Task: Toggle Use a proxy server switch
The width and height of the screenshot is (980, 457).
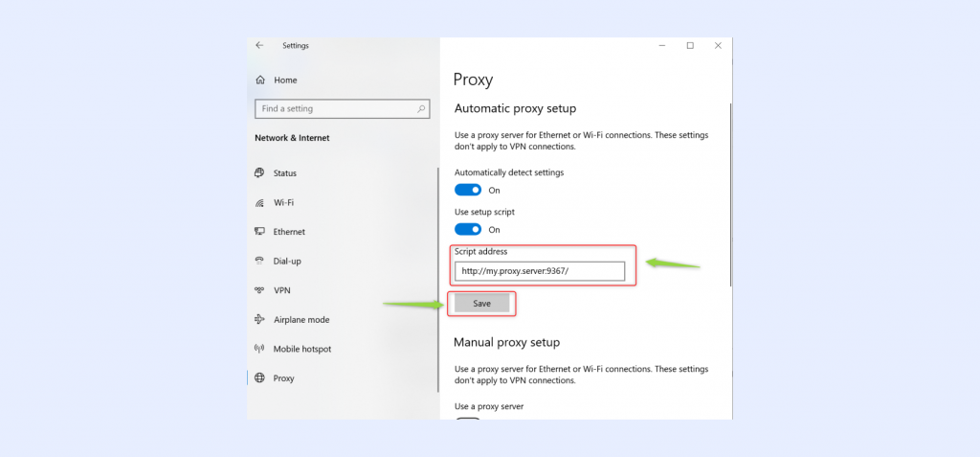Action: click(468, 418)
